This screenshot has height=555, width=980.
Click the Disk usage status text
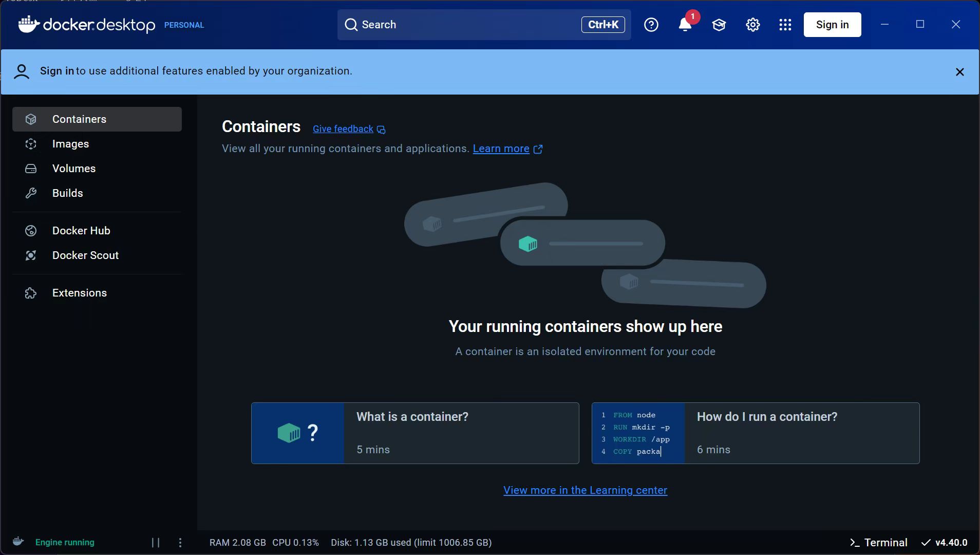(411, 543)
